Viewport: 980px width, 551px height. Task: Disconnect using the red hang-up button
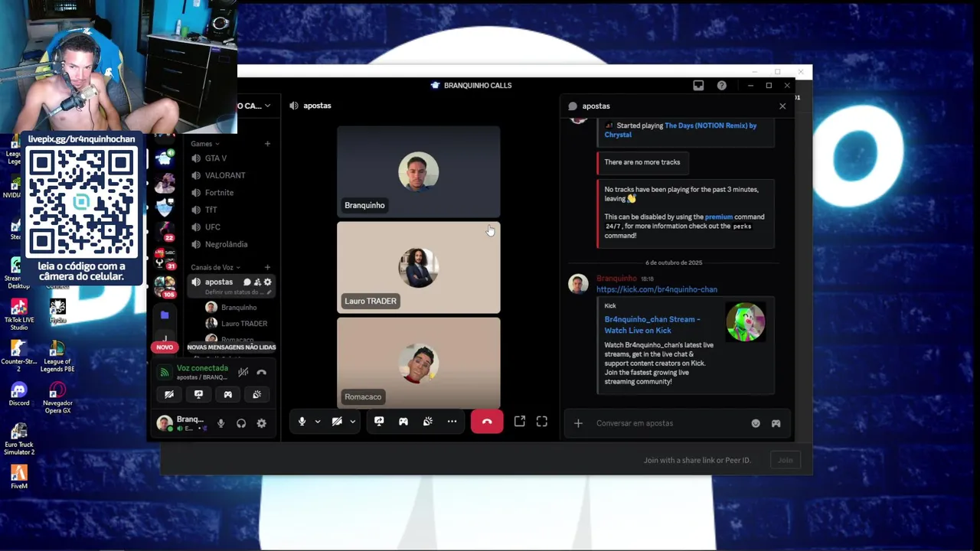487,422
